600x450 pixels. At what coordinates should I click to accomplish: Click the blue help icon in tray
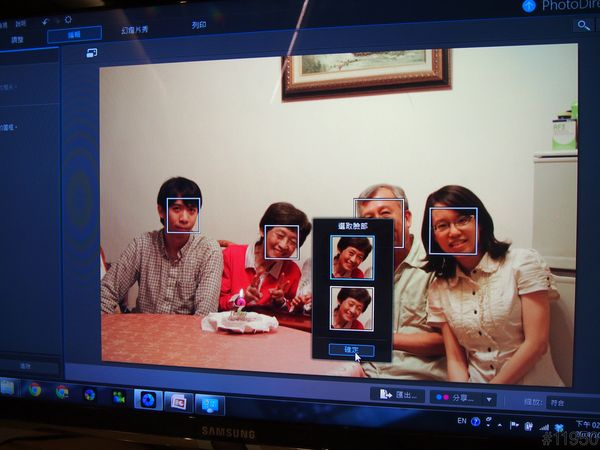click(x=476, y=422)
